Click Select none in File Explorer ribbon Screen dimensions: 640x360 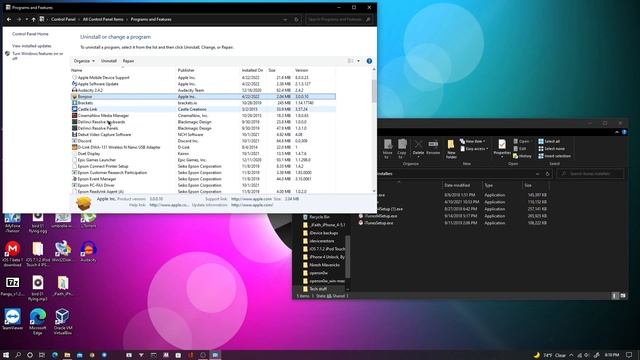[x=551, y=149]
